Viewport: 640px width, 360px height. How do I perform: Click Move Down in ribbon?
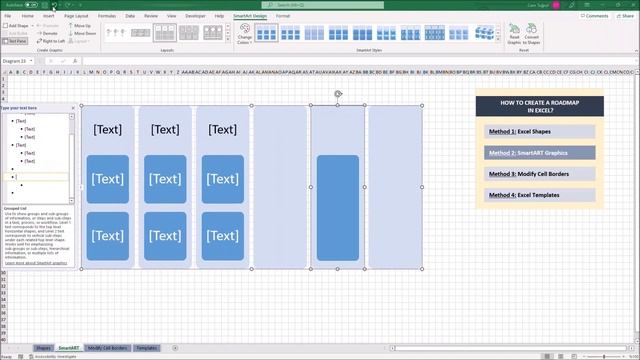(x=82, y=33)
